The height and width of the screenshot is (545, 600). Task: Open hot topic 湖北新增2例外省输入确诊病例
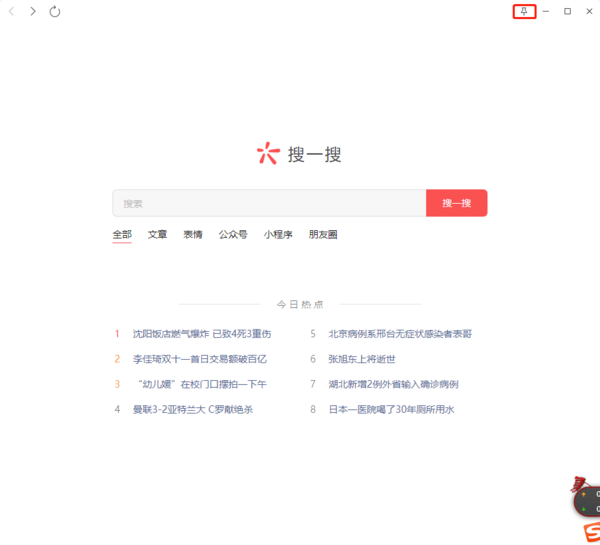click(x=394, y=384)
